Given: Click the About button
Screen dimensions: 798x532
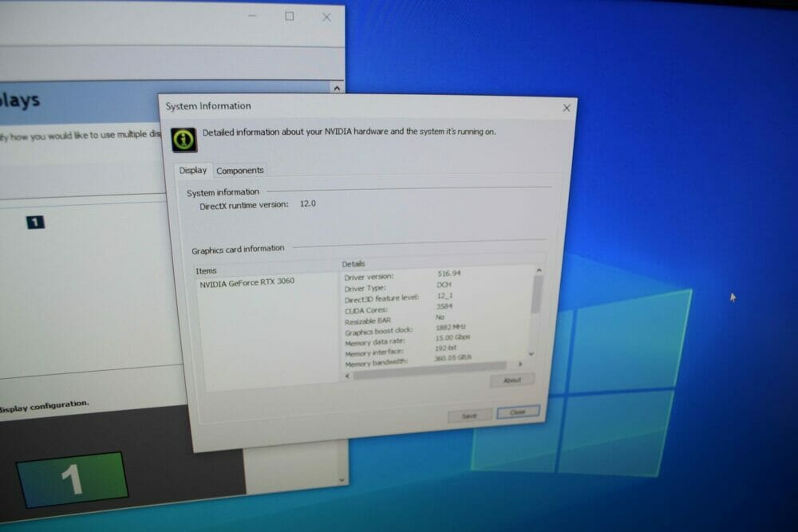Looking at the screenshot, I should (512, 380).
